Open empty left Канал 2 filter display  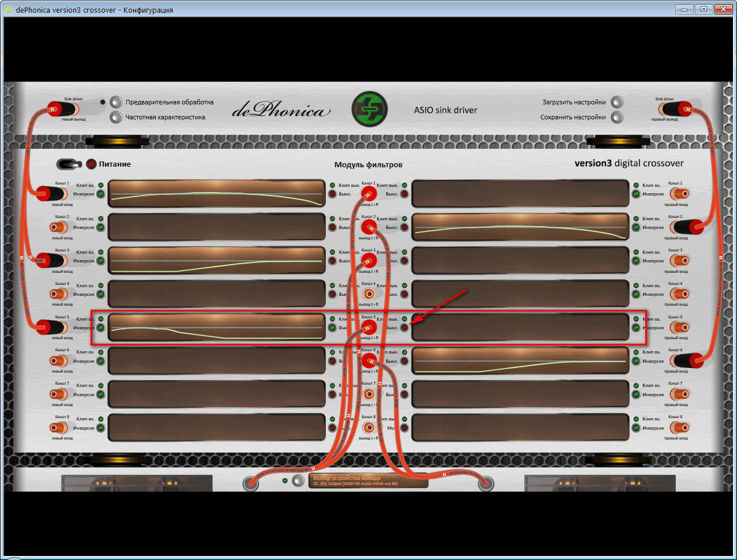(217, 227)
